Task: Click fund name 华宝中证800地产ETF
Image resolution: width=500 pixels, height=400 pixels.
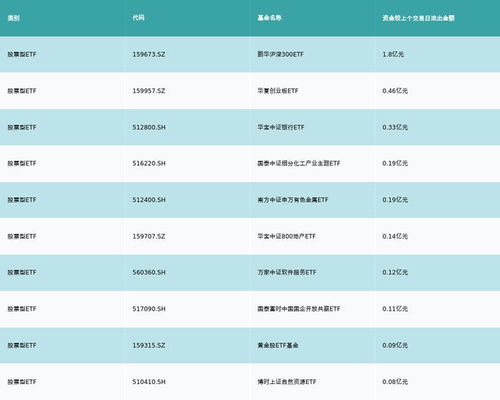Action: pos(286,236)
